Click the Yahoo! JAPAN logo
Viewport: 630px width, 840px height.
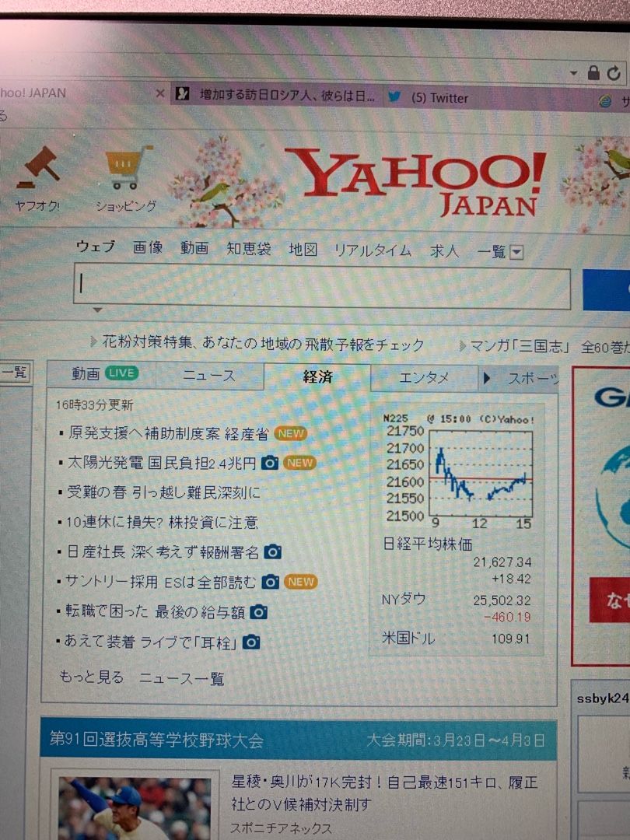point(415,181)
